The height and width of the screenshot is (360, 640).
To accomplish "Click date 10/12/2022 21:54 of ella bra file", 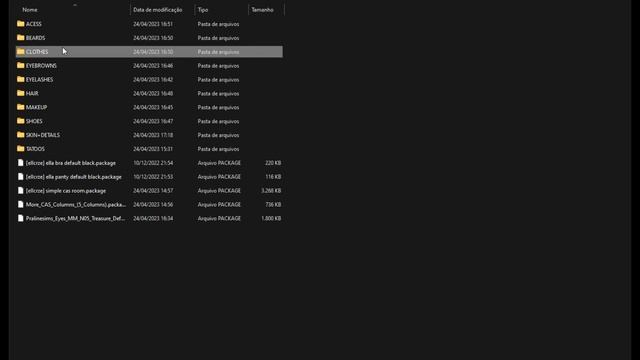I will [x=153, y=163].
